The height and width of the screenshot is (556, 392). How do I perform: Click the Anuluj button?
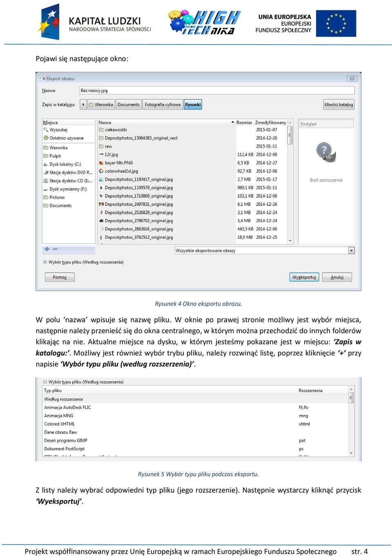click(337, 277)
